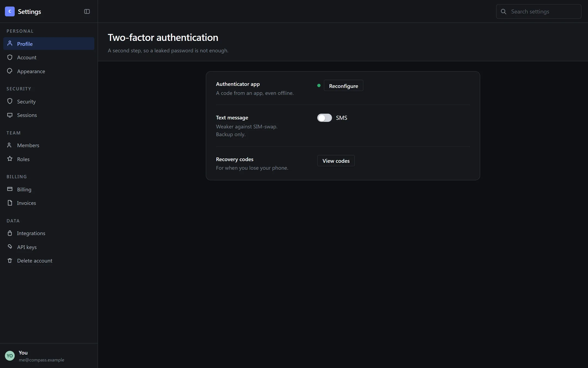Click the Security shield icon
The image size is (588, 368).
point(10,101)
